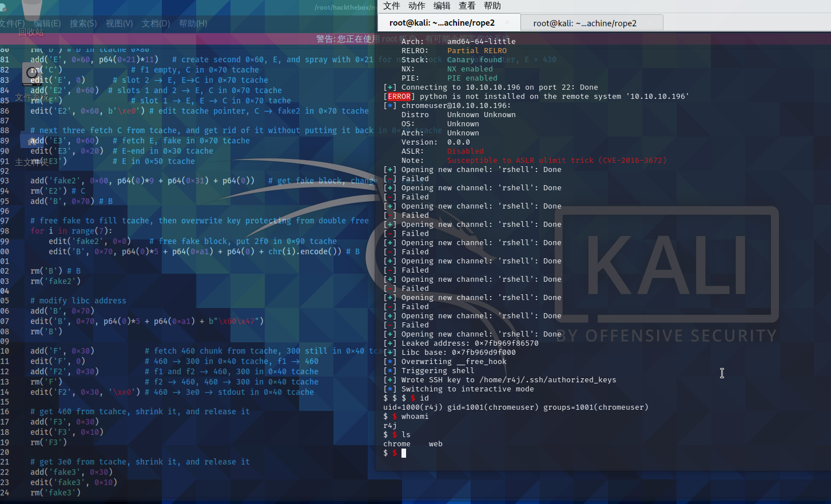Click comment '# get 3e0 from tcache' line
Screen dimensions: 831x504
click(140, 462)
